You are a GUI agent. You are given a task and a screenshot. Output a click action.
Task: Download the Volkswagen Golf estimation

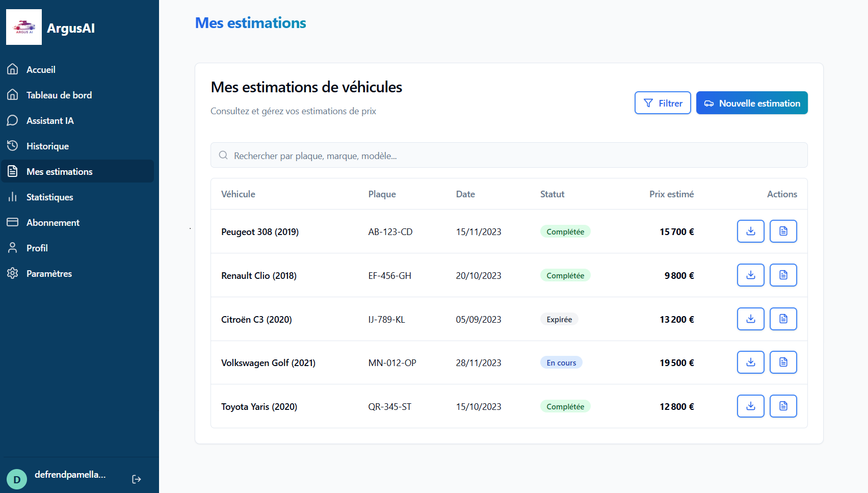751,362
